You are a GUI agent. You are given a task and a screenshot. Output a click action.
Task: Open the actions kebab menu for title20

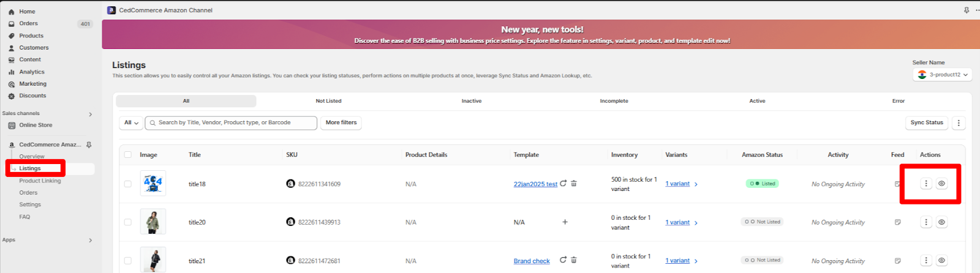click(x=926, y=222)
